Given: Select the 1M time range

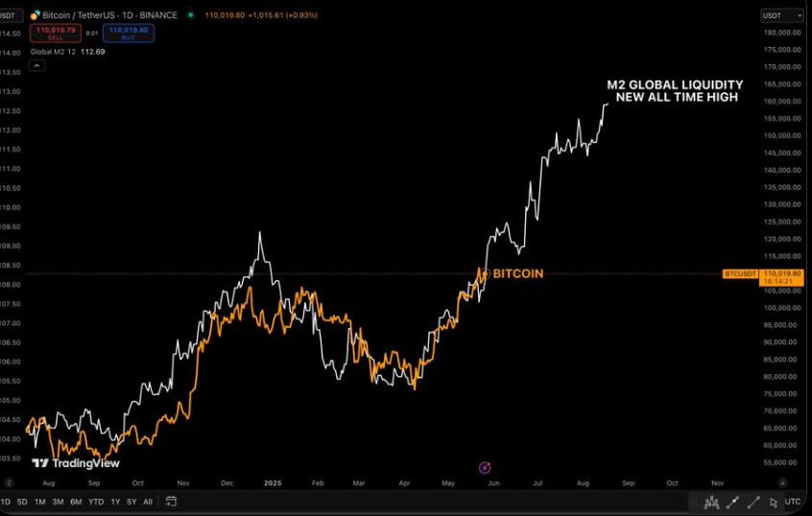Looking at the screenshot, I should pos(40,502).
